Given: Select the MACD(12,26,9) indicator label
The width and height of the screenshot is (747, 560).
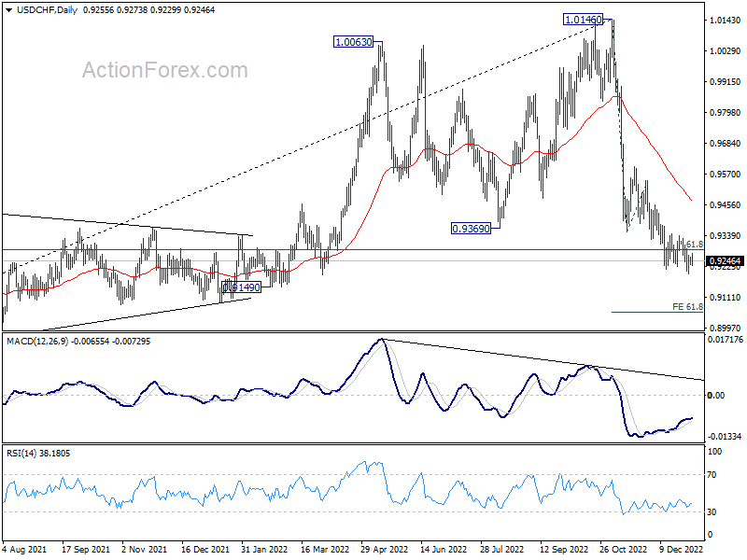Looking at the screenshot, I should [x=37, y=342].
